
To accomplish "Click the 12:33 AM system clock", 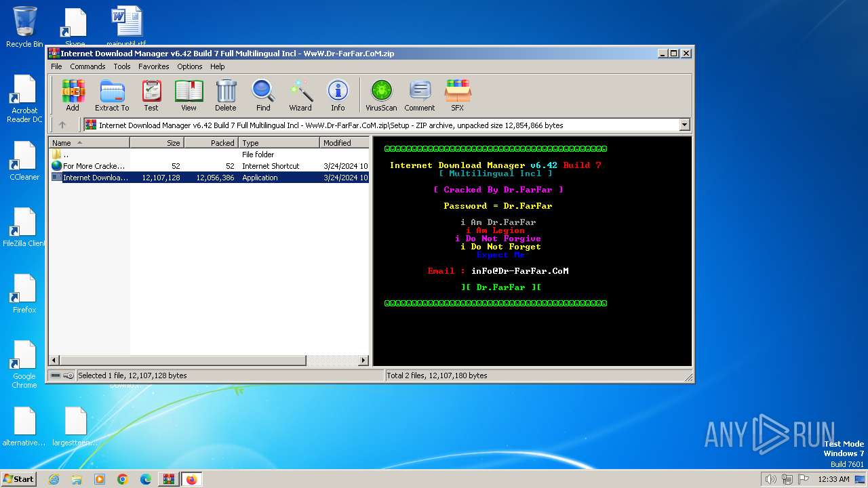I will pyautogui.click(x=833, y=479).
